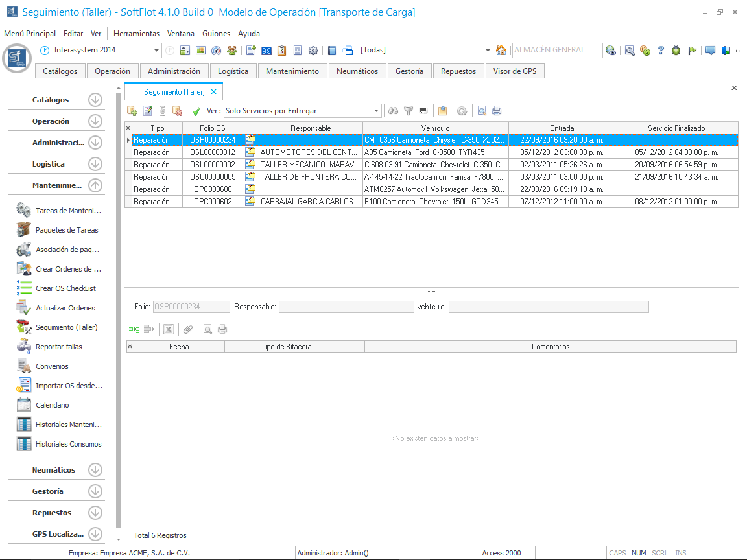Open Reportar fallas in the sidebar
Image resolution: width=747 pixels, height=560 pixels.
click(x=59, y=347)
